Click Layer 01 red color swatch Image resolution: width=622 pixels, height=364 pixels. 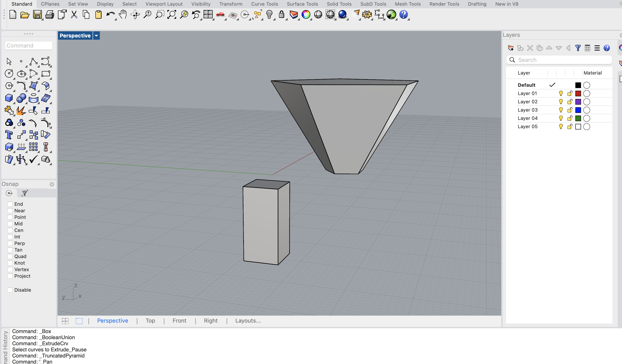pyautogui.click(x=578, y=94)
